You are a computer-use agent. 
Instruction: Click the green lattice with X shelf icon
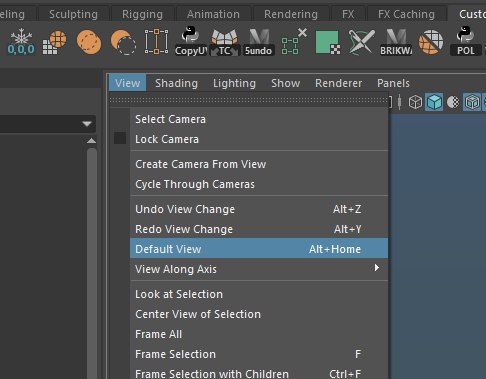293,42
